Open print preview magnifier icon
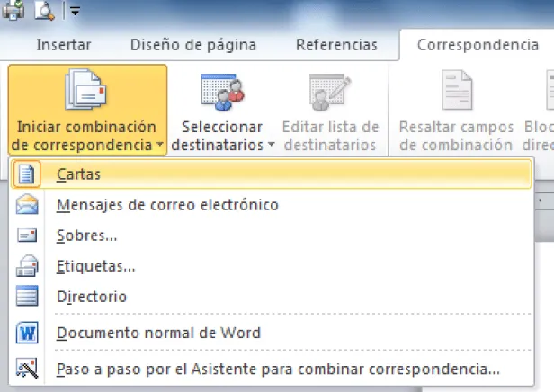 45,11
